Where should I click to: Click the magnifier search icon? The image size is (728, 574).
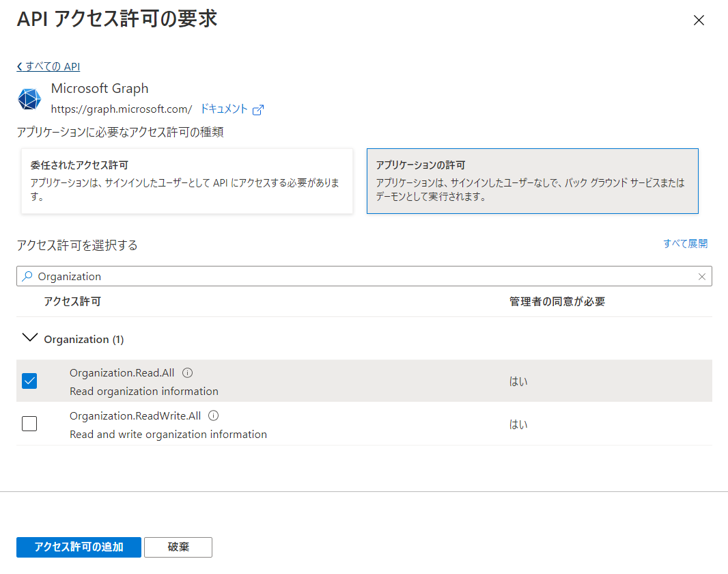coord(27,276)
